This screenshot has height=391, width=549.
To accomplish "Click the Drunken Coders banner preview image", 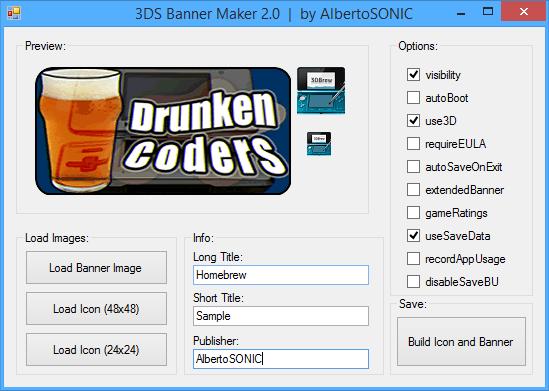I will pos(163,131).
